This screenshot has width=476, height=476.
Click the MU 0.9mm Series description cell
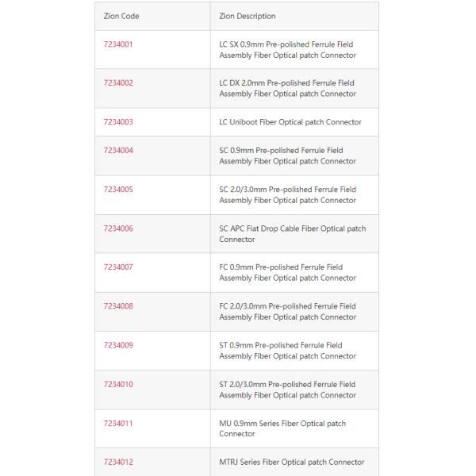click(x=282, y=428)
